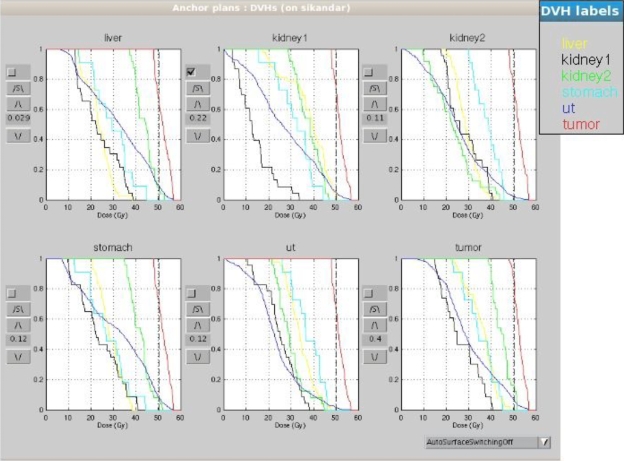Click inside the ut DVH plot
624x461 pixels.
tap(291, 334)
